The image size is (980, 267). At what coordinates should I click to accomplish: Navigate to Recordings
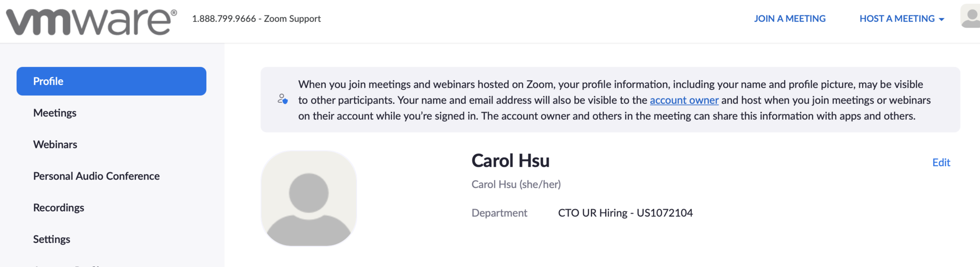coord(58,207)
